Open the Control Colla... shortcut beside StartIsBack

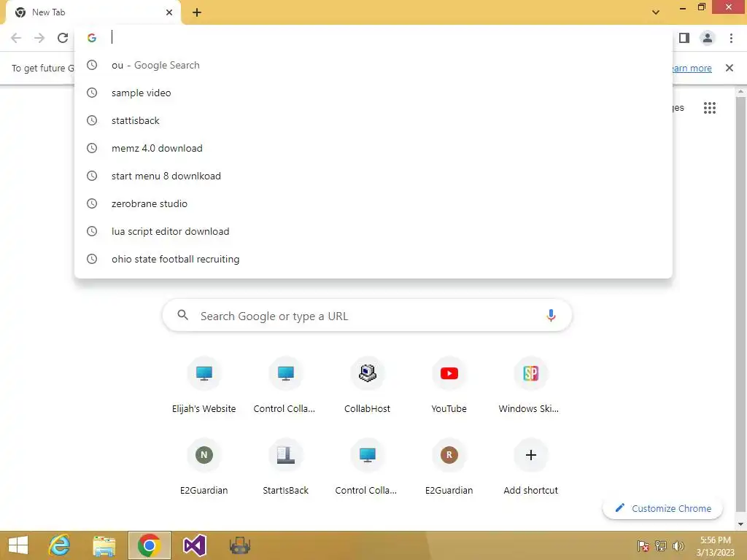[x=368, y=467]
